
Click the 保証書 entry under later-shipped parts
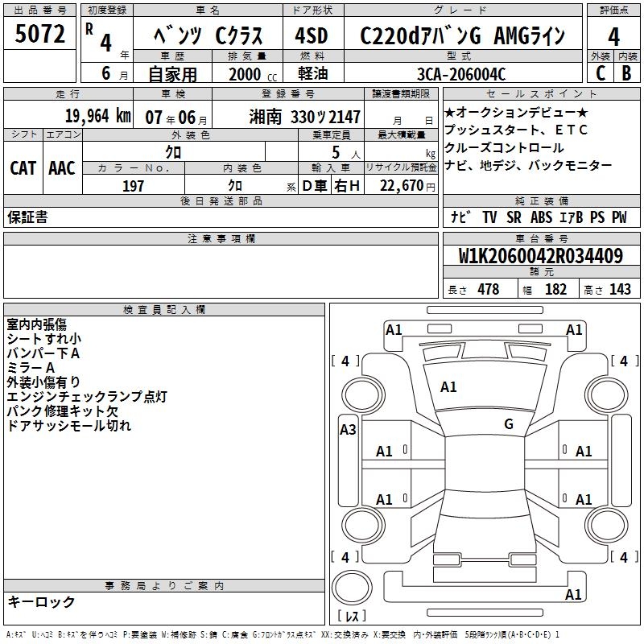27,217
